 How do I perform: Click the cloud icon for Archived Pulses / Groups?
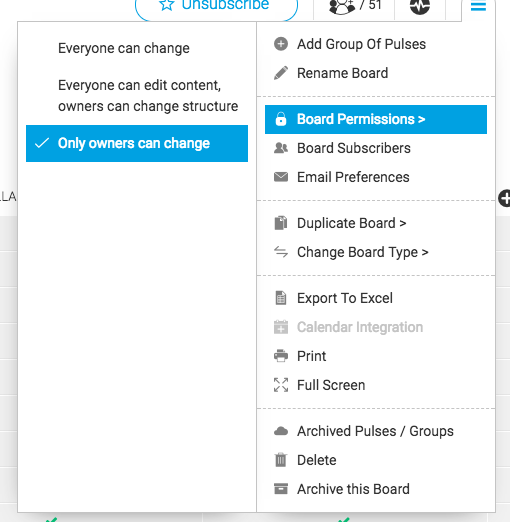point(281,431)
